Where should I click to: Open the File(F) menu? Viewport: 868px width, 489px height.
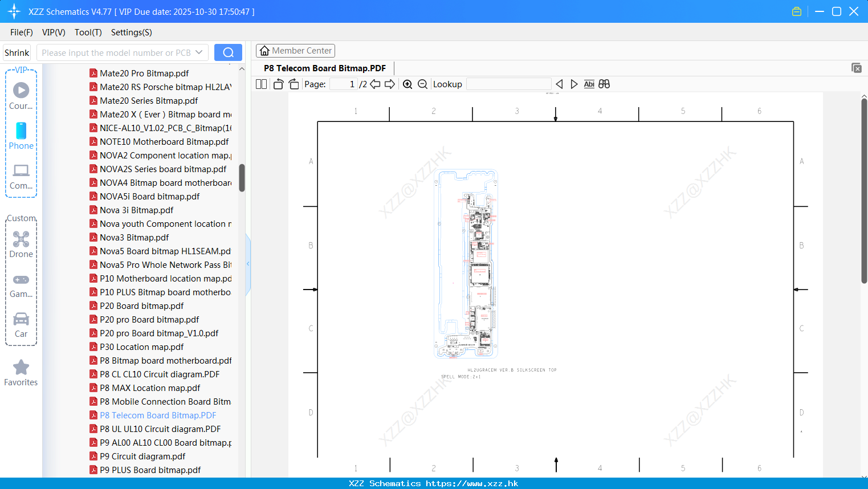(x=22, y=32)
